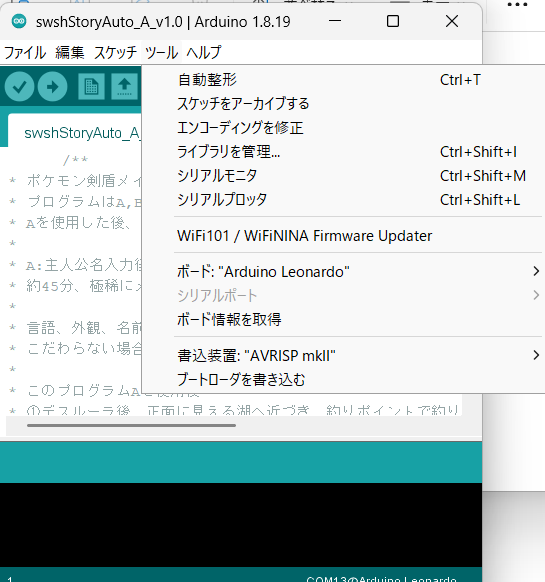Close the ツール menu in the menu bar

click(161, 52)
